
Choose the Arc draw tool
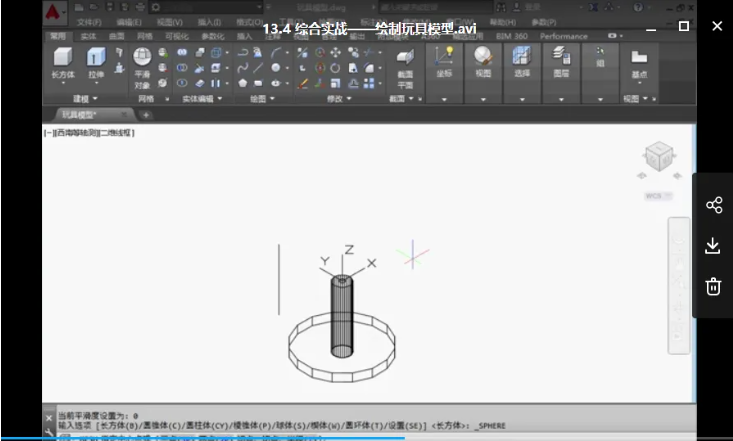pyautogui.click(x=276, y=52)
